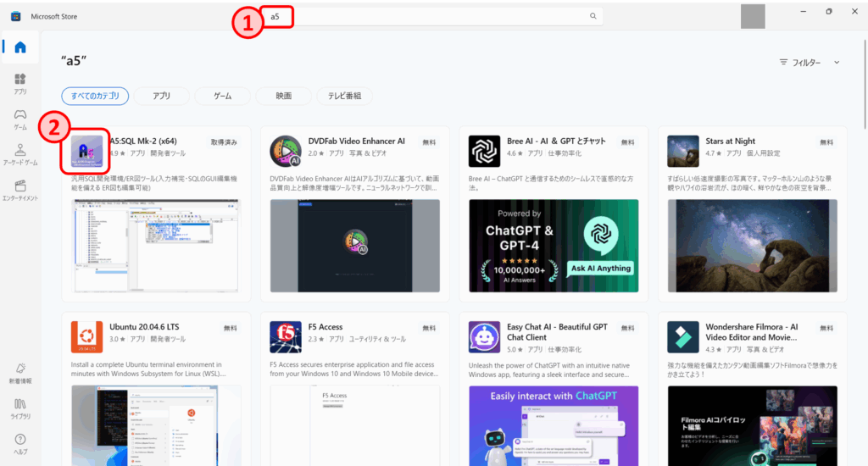Image resolution: width=868 pixels, height=466 pixels.
Task: Open ヘルプ in the sidebar
Action: [20, 445]
